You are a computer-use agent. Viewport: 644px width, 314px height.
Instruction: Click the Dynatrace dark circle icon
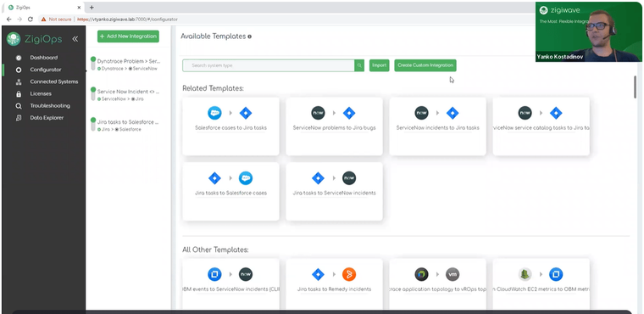(x=421, y=274)
